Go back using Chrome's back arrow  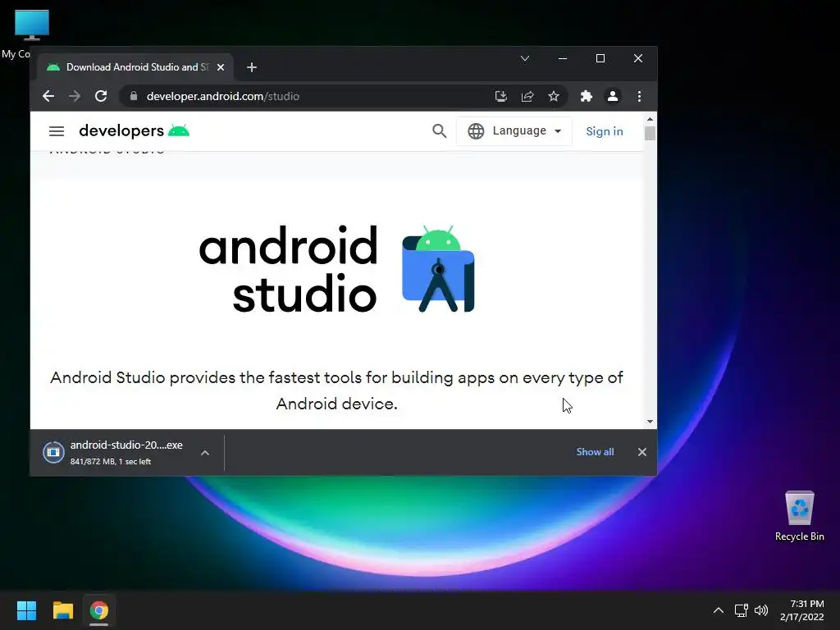[48, 97]
